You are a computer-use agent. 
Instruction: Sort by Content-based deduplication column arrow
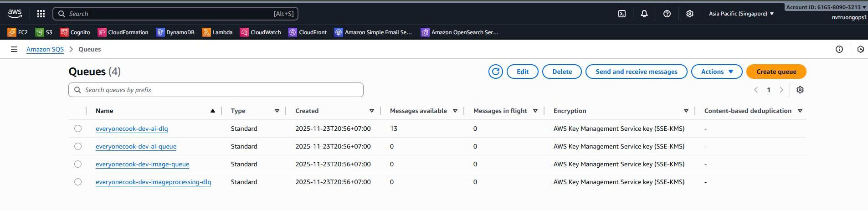[x=800, y=111]
